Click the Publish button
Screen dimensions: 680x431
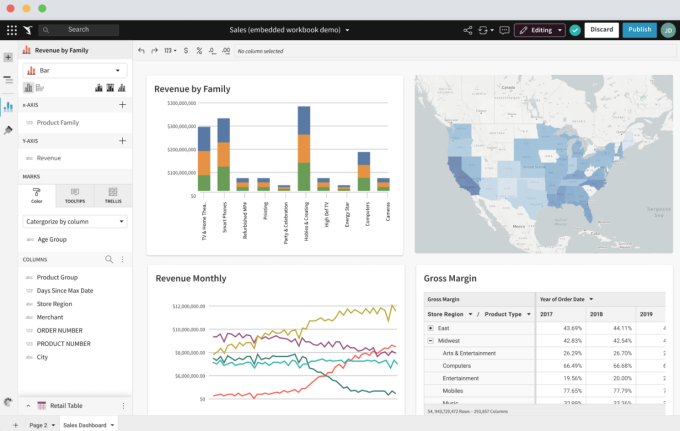click(x=639, y=30)
